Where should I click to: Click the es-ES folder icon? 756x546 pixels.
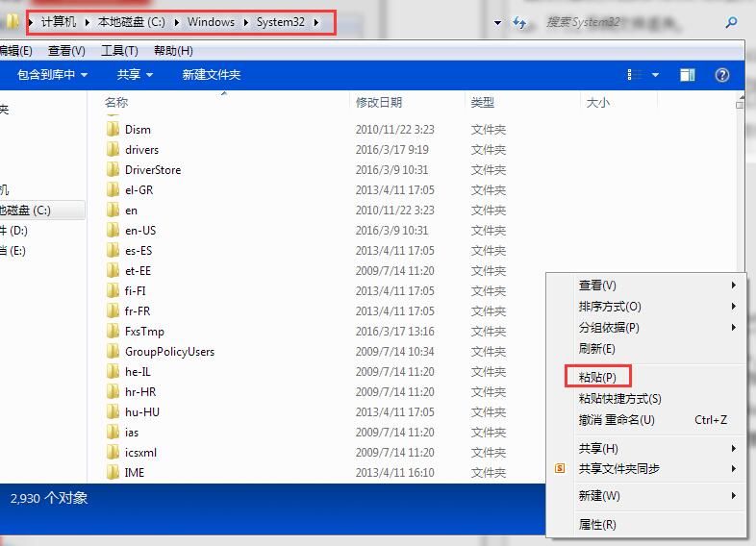[113, 251]
